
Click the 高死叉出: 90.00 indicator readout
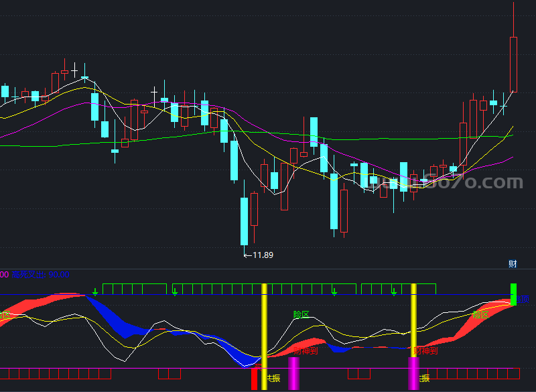(x=40, y=275)
